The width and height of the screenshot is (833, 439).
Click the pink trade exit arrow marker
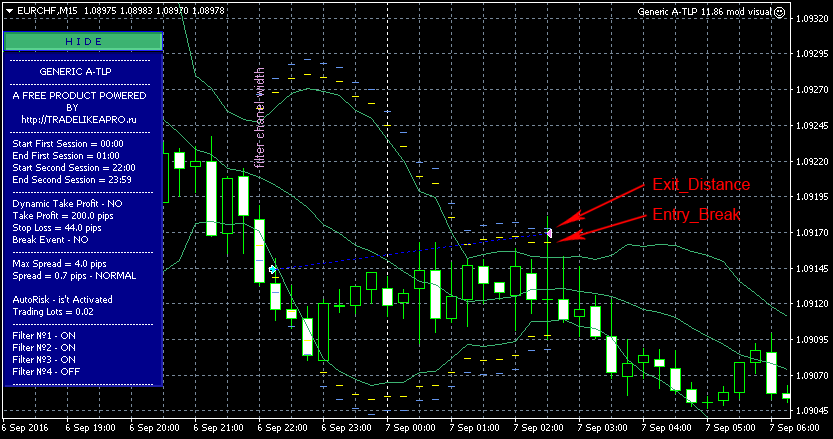click(x=549, y=233)
